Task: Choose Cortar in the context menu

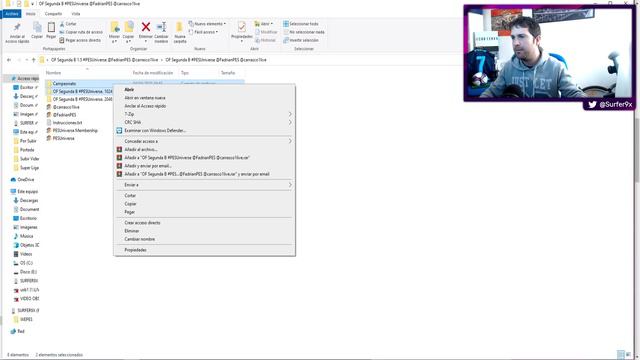Action: (204, 196)
